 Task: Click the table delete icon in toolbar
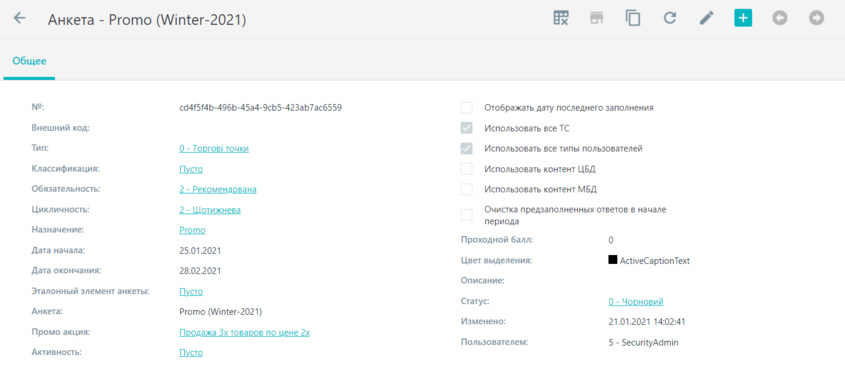pos(561,18)
